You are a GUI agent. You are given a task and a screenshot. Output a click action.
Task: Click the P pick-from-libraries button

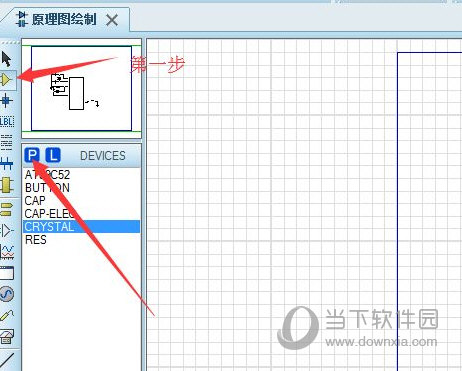pos(32,155)
